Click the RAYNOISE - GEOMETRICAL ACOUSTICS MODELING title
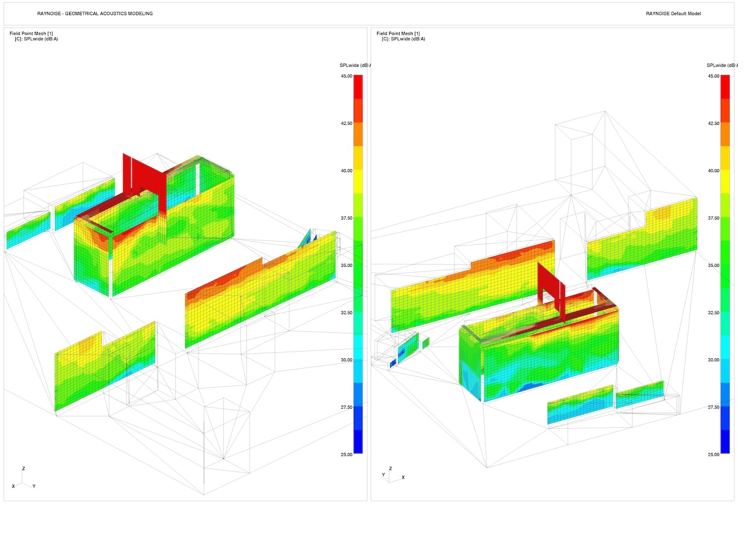The height and width of the screenshot is (534, 756). [95, 14]
